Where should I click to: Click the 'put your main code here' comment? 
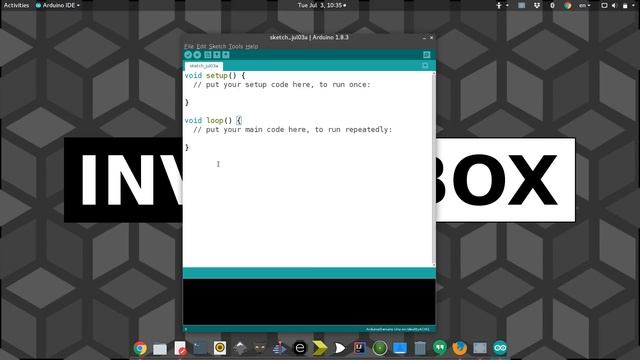point(292,129)
